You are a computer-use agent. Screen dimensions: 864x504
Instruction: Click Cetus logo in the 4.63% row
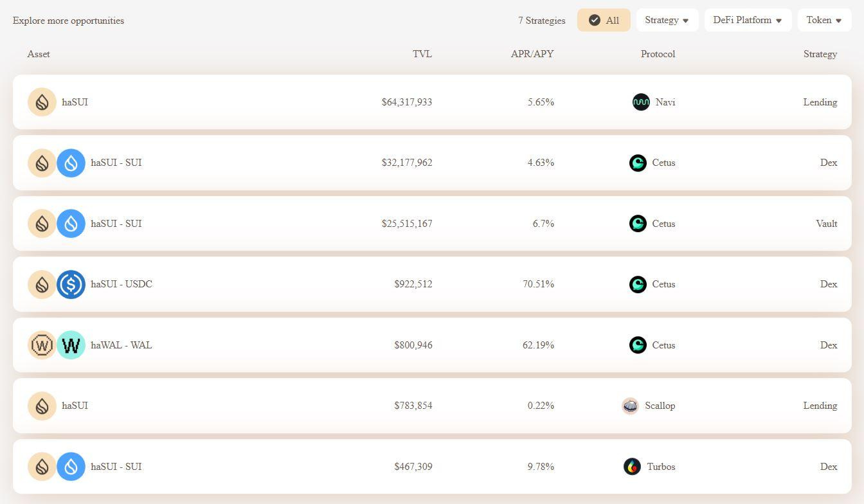click(x=638, y=163)
